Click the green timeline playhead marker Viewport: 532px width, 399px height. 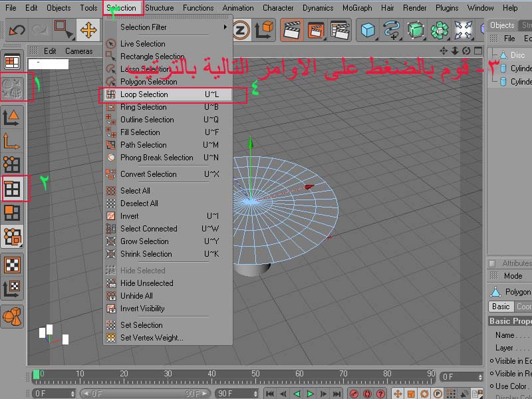tap(36, 374)
